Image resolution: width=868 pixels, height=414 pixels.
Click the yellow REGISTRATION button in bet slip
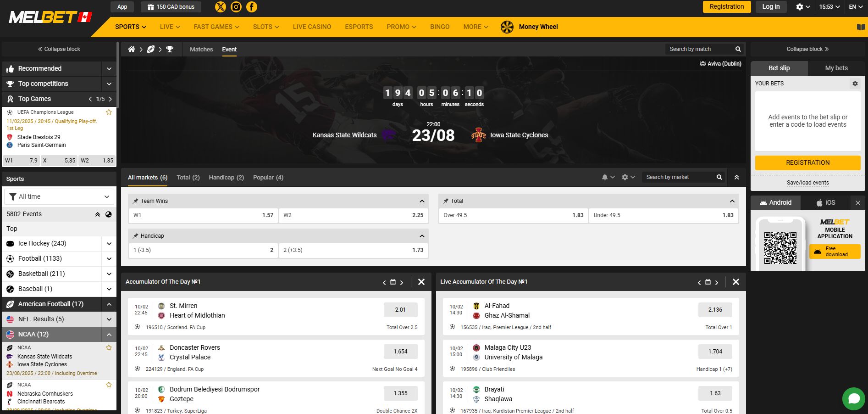[x=807, y=162]
